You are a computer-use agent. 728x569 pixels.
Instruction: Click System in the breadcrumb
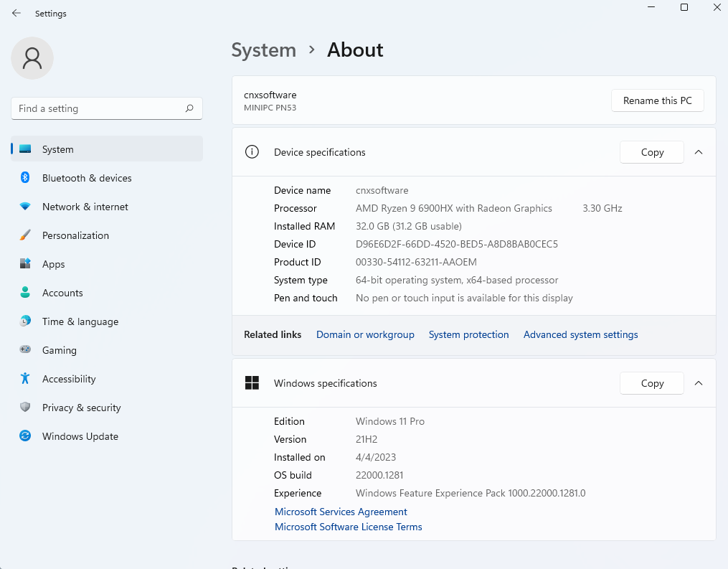(264, 50)
